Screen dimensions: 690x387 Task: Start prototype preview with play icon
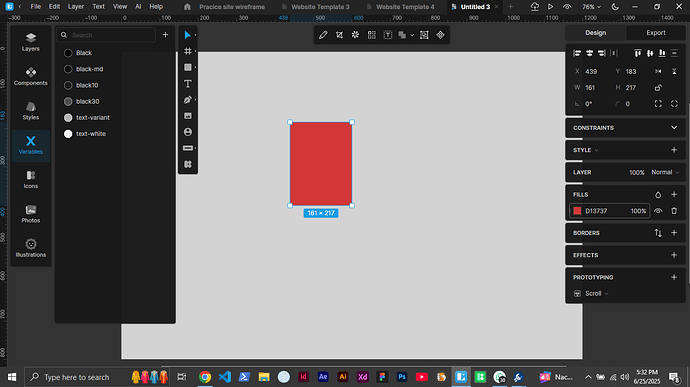(x=550, y=7)
